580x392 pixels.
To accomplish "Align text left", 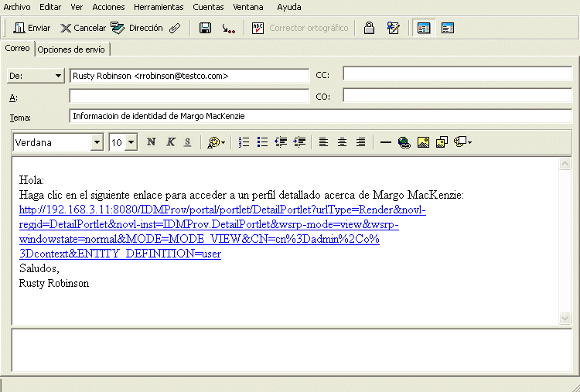I will tap(324, 142).
